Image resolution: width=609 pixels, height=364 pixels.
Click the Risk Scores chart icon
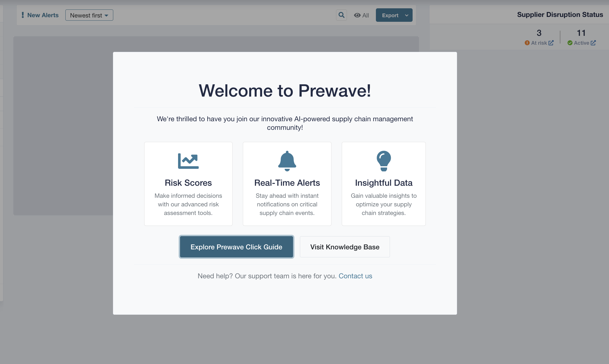pos(188,161)
